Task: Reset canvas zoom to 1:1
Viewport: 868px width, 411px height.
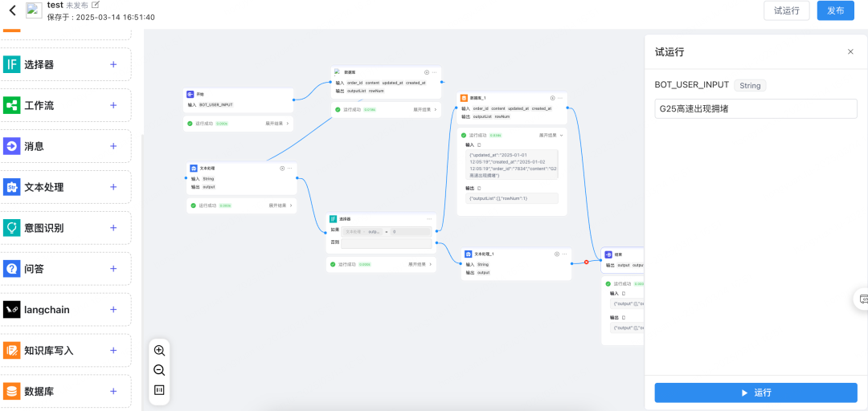Action: 159,390
